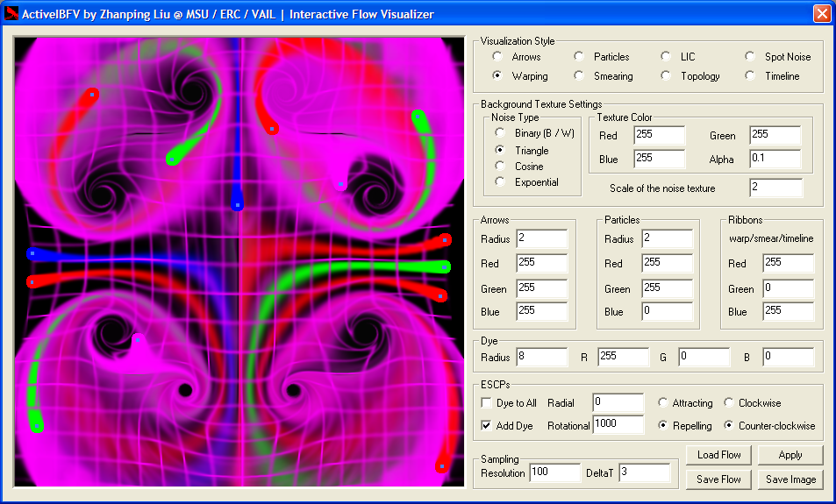This screenshot has height=504, width=836.
Task: Switch to Spot Noise style
Action: pyautogui.click(x=750, y=57)
